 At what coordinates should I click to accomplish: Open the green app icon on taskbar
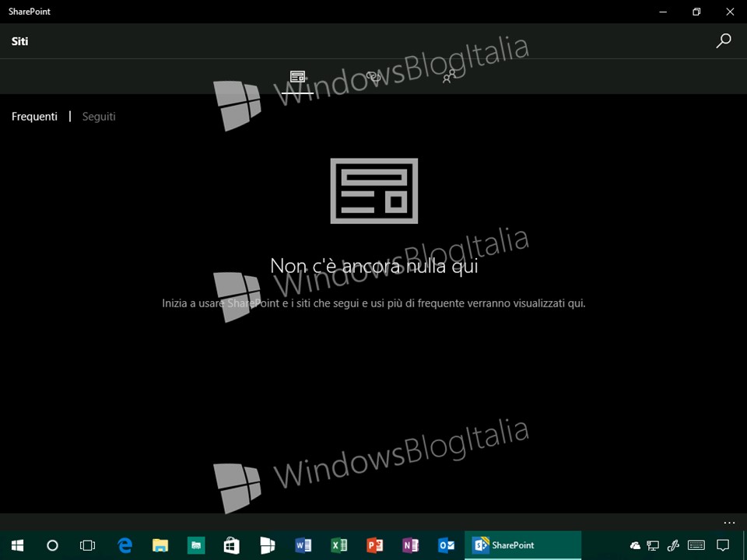[196, 545]
